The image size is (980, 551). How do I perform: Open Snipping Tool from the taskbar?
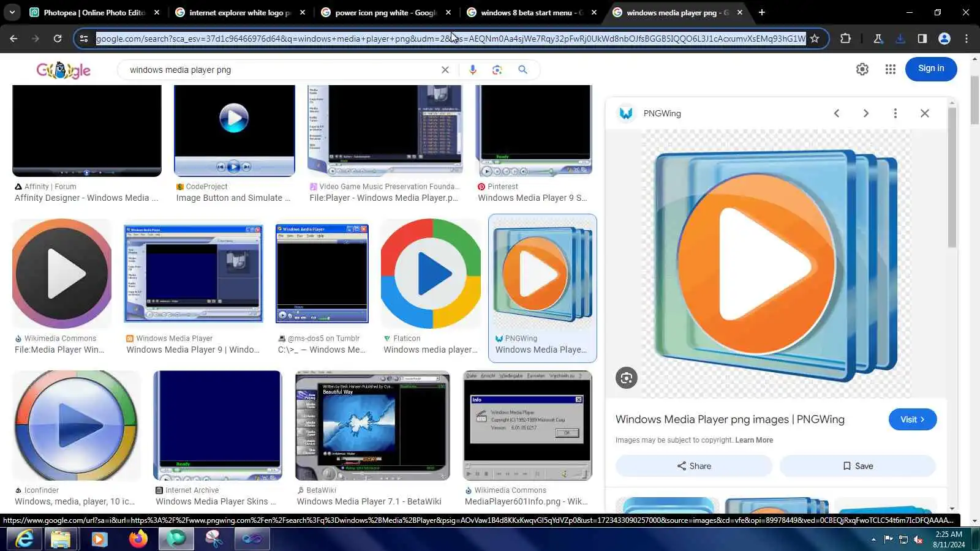(x=214, y=539)
